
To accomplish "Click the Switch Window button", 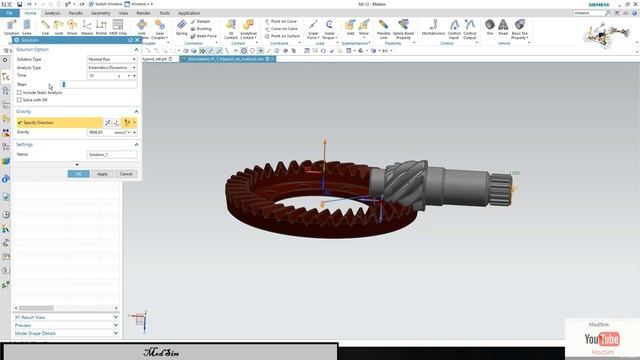I will (x=106, y=4).
